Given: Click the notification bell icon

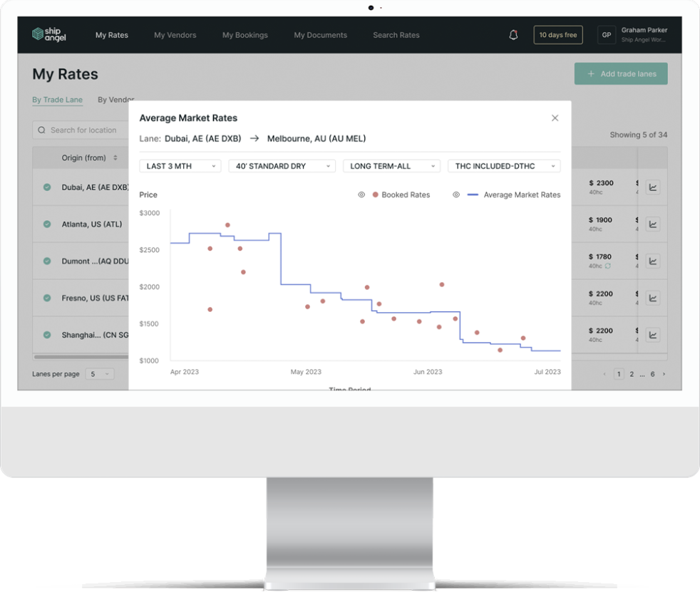Looking at the screenshot, I should [513, 35].
